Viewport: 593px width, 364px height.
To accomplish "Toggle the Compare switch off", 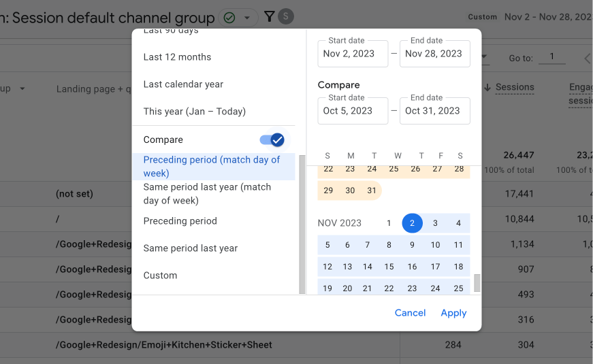I will click(272, 140).
